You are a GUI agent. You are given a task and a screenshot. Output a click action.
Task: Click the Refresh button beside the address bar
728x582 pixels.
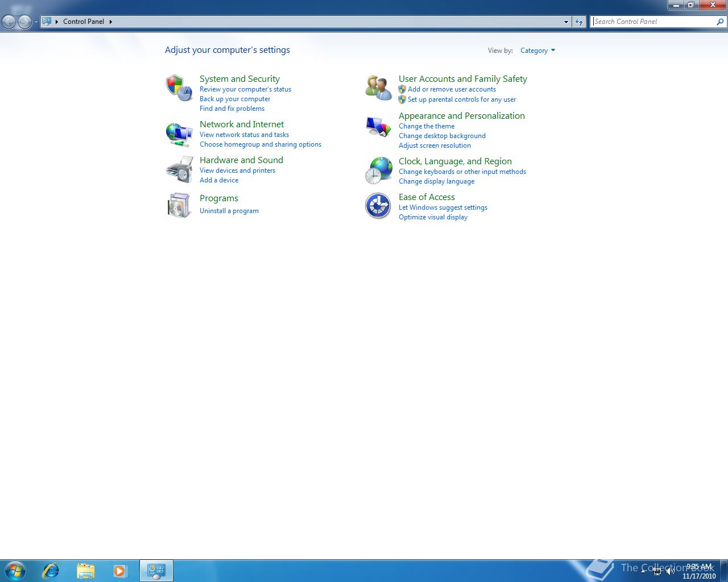tap(578, 22)
